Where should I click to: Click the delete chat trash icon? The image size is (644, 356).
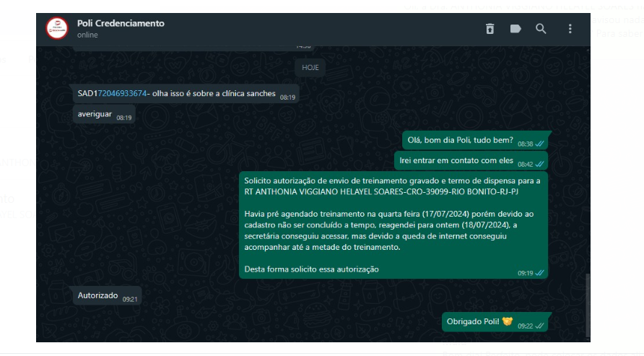(489, 29)
